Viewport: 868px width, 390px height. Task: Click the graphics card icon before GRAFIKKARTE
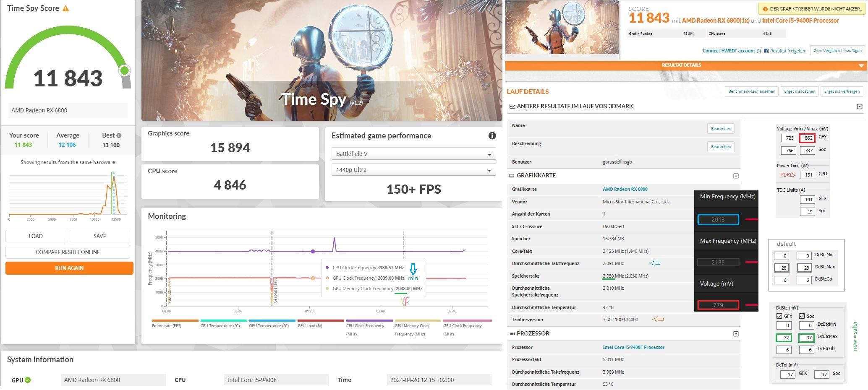click(512, 176)
